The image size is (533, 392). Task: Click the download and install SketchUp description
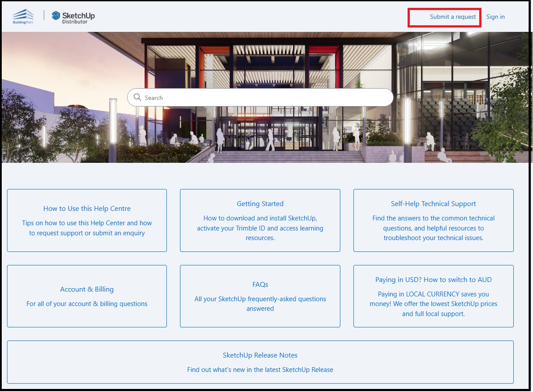[260, 228]
